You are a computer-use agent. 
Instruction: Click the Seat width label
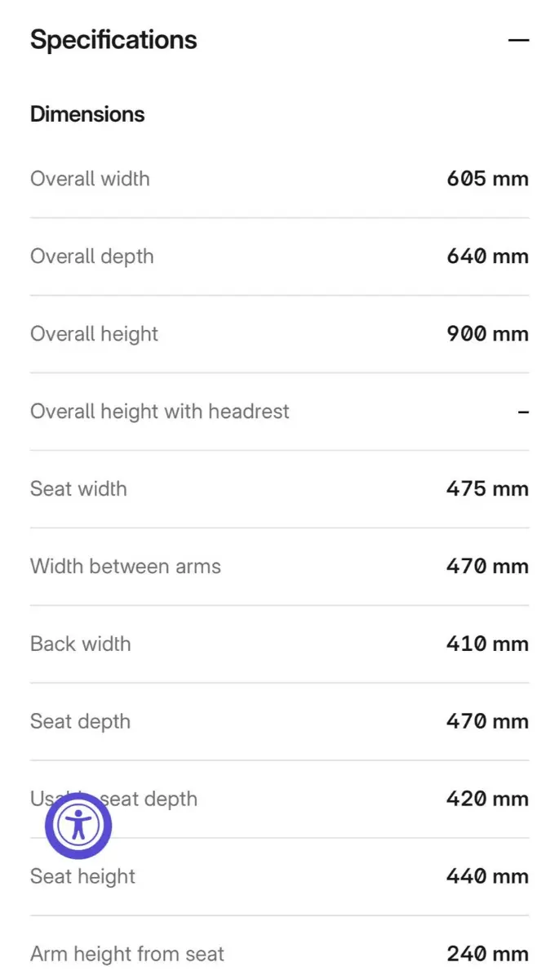click(78, 489)
